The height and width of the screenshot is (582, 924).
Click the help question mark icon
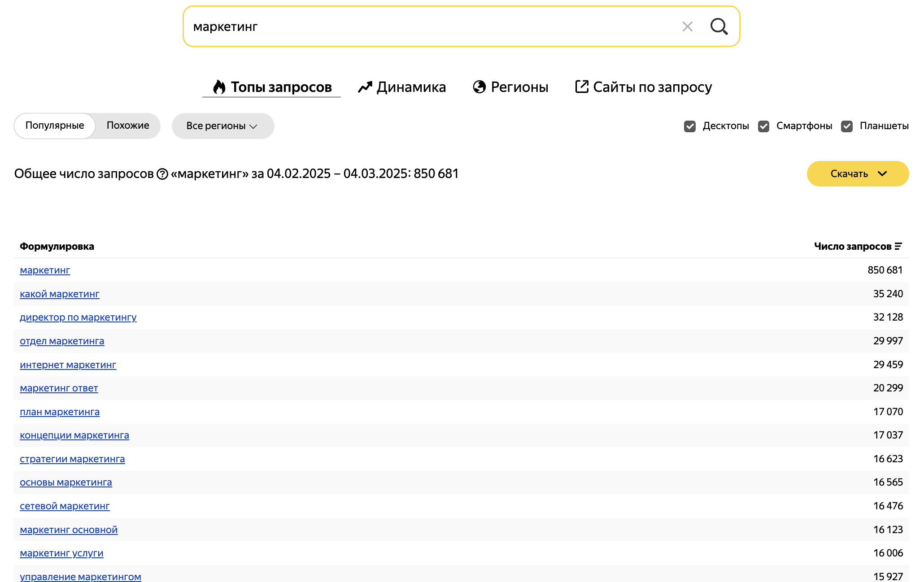[x=162, y=174]
